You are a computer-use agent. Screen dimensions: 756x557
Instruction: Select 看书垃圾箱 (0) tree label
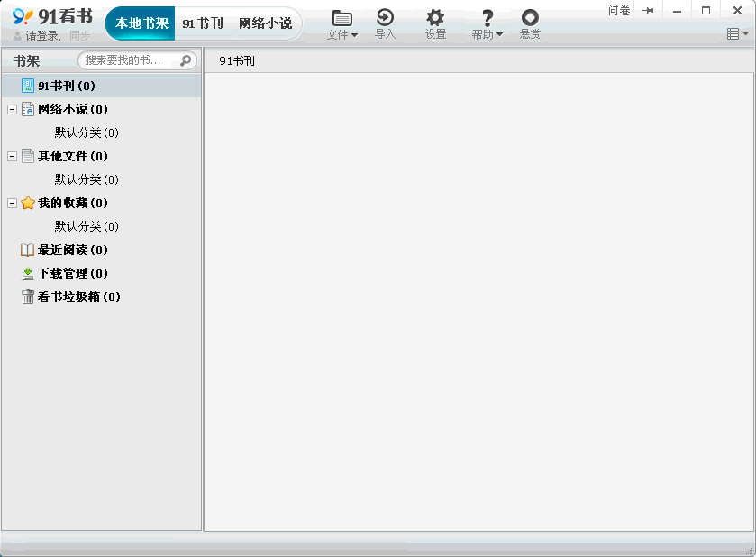point(79,297)
